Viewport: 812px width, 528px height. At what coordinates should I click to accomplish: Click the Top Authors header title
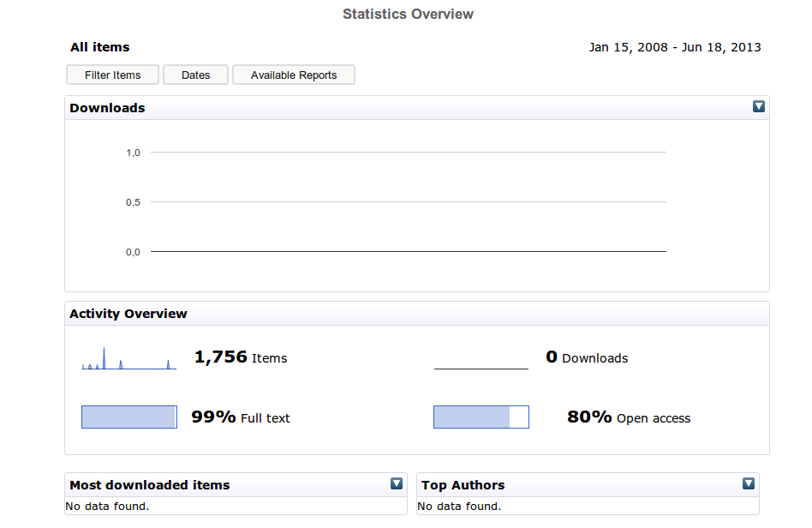click(x=463, y=485)
